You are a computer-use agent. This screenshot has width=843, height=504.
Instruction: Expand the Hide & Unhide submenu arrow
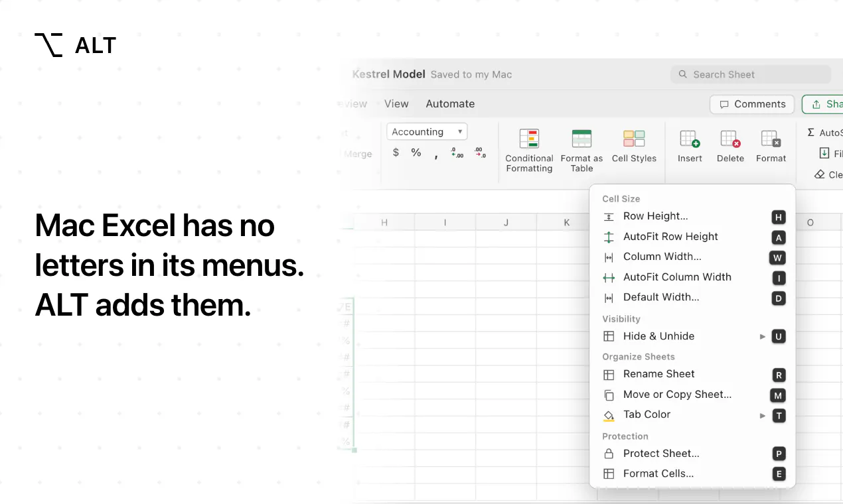coord(763,336)
